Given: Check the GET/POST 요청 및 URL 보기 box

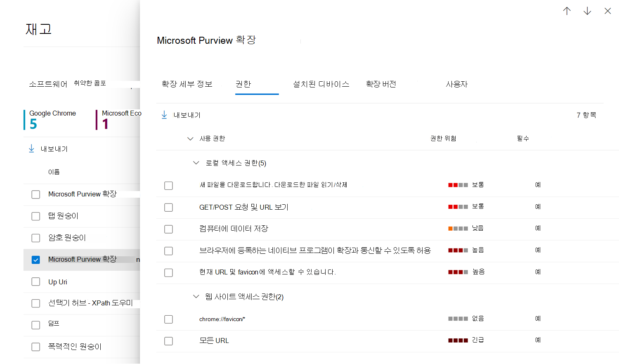Looking at the screenshot, I should coord(168,207).
